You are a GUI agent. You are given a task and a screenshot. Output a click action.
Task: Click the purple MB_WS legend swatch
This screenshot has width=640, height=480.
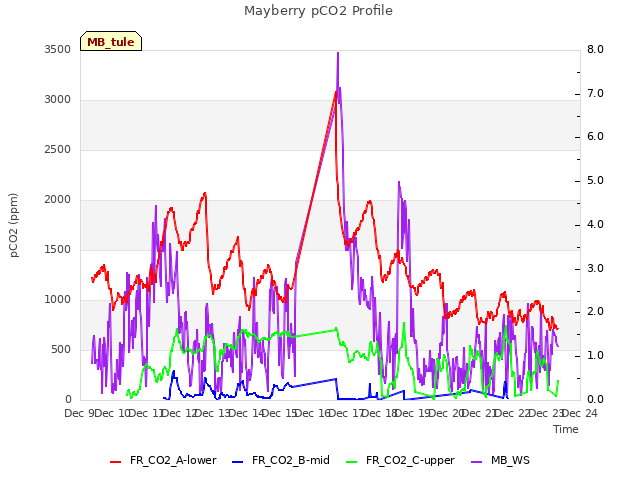pyautogui.click(x=476, y=462)
